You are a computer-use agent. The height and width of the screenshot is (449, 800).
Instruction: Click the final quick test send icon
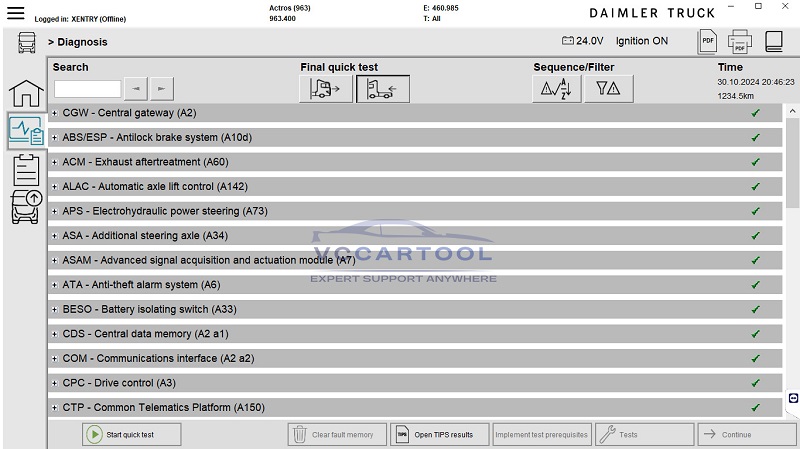[x=326, y=89]
